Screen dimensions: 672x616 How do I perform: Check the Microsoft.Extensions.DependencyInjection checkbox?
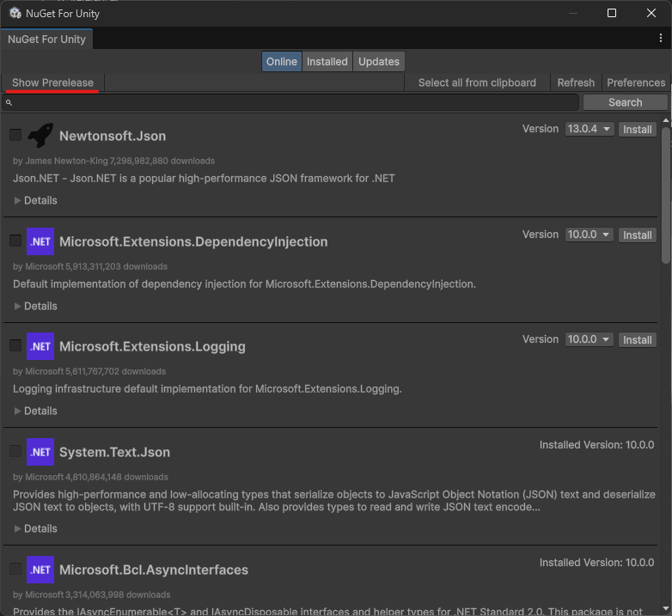(15, 241)
